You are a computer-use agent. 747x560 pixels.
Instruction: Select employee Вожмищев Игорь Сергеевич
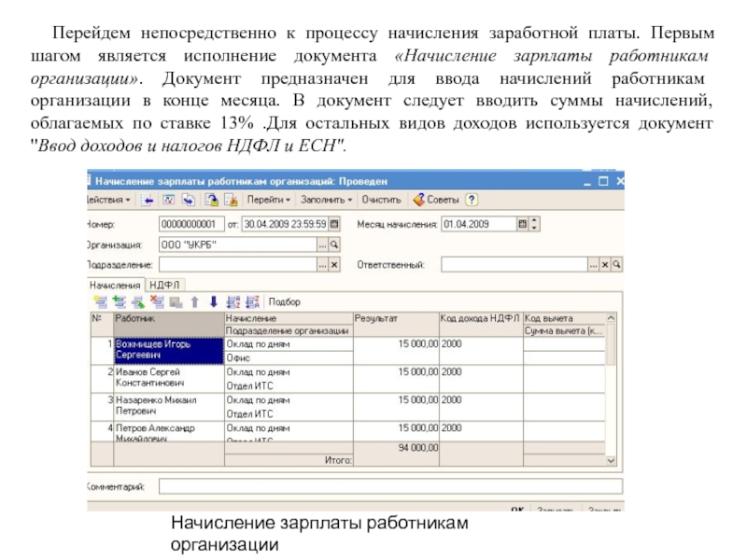click(169, 351)
